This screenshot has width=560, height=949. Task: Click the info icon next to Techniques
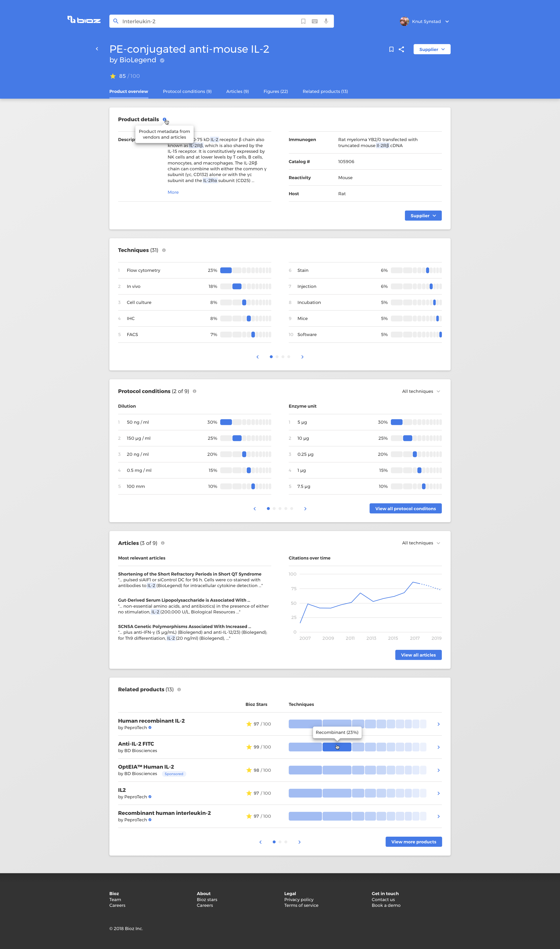(164, 250)
